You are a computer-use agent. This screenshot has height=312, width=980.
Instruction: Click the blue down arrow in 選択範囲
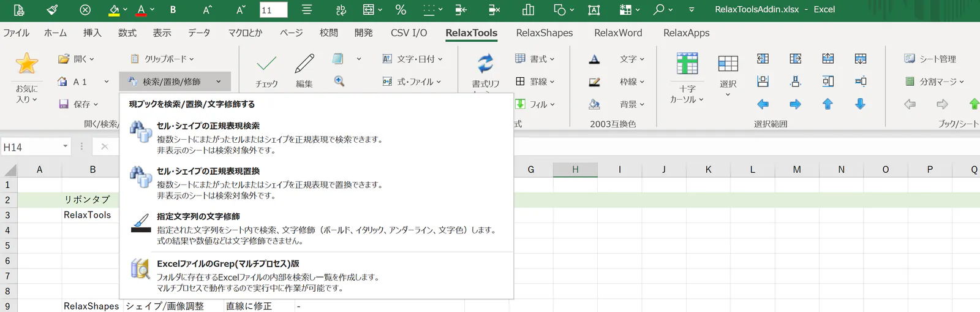(x=861, y=104)
